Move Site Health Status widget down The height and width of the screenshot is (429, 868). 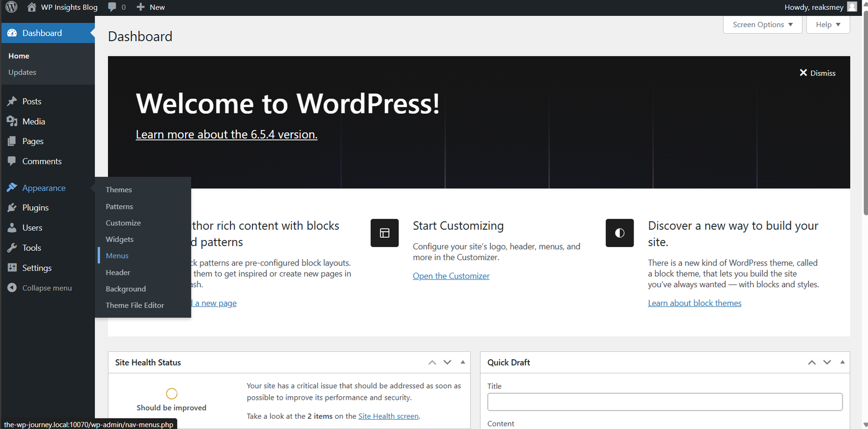coord(448,362)
